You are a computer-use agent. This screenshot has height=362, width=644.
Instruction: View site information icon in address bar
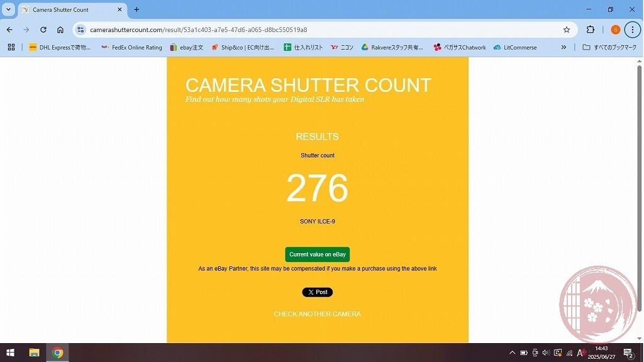(x=81, y=30)
